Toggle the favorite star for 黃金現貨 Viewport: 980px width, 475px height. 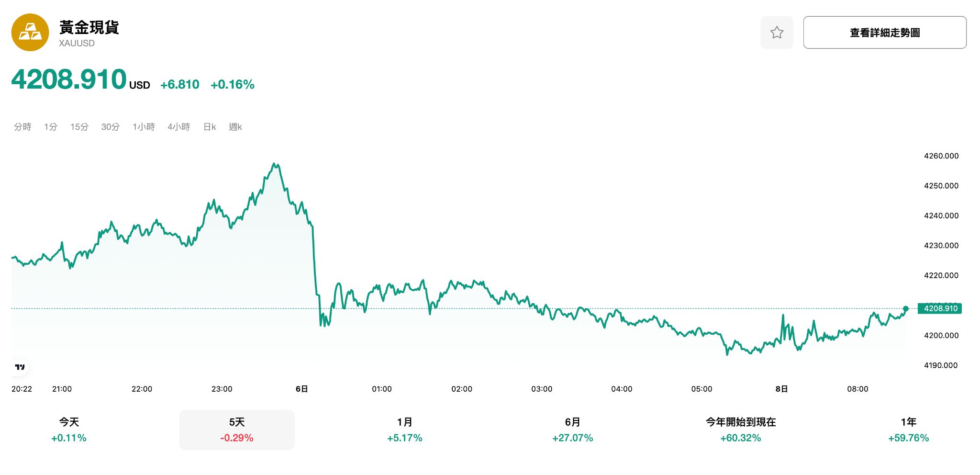click(777, 32)
